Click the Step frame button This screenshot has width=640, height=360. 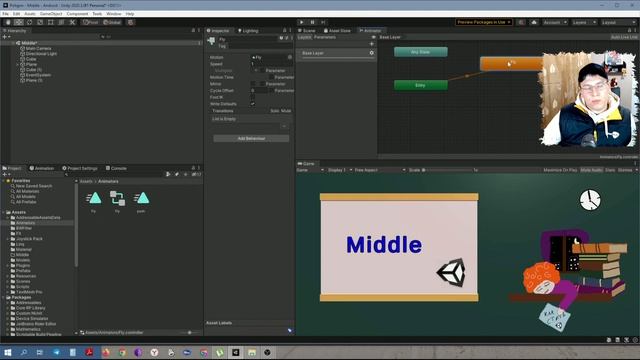point(323,22)
